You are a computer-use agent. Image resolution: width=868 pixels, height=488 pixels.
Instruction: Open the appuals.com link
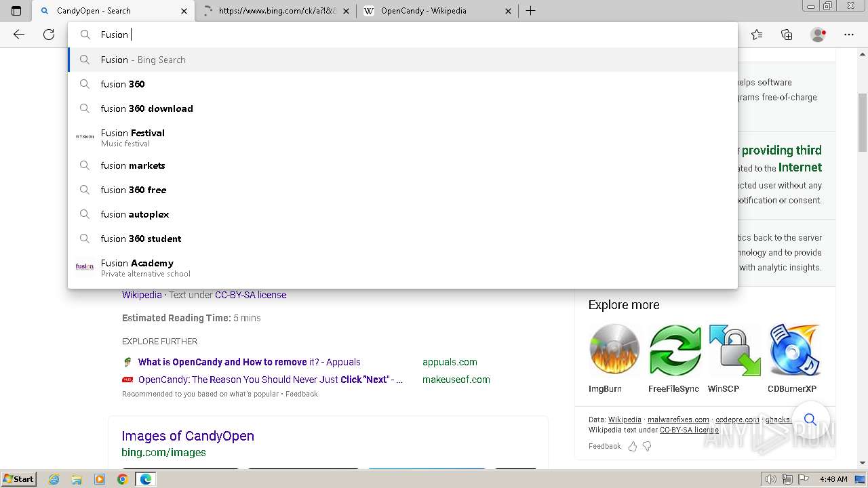(450, 362)
